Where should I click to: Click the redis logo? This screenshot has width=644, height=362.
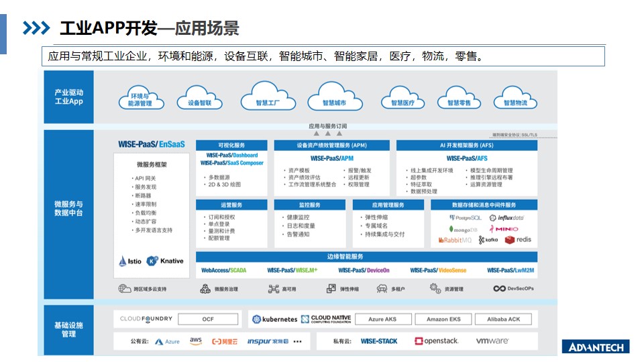[518, 239]
